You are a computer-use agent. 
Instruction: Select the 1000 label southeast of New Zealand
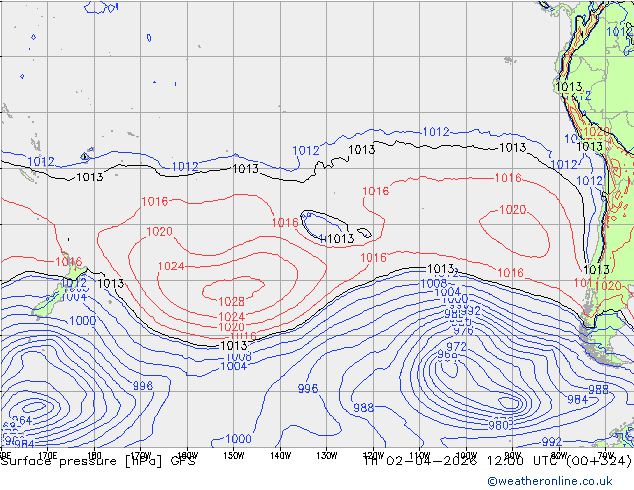point(82,321)
